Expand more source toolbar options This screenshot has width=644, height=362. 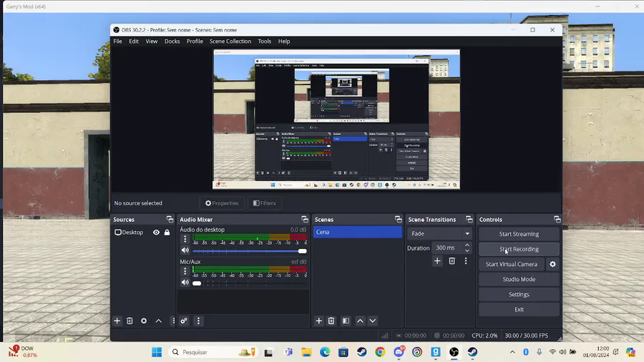coord(173,321)
